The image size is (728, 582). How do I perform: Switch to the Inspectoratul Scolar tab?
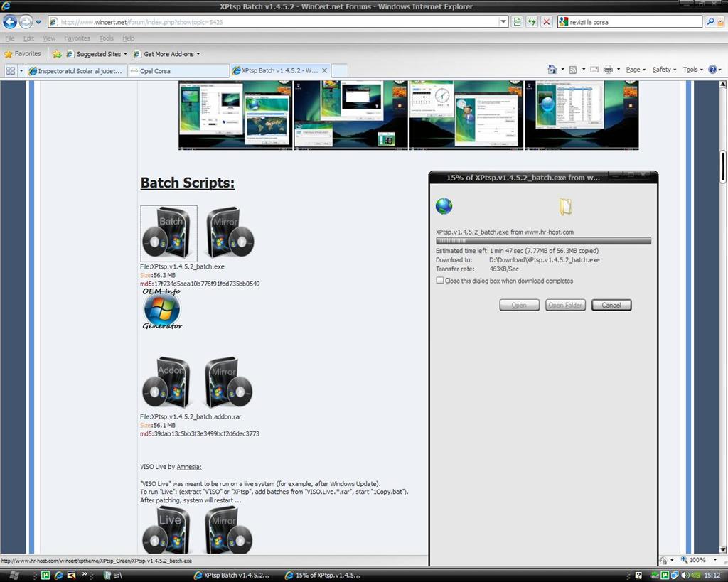click(x=77, y=70)
